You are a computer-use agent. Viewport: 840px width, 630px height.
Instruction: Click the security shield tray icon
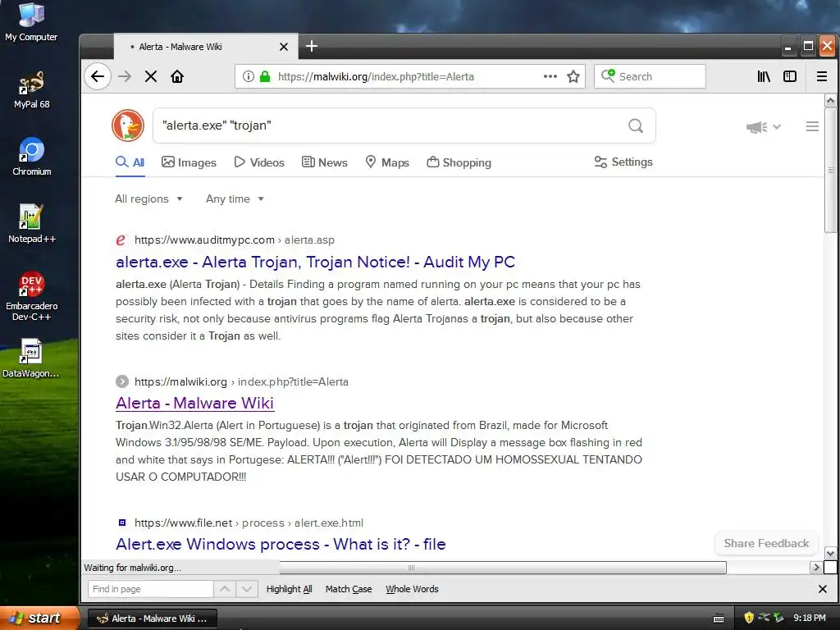tap(749, 618)
